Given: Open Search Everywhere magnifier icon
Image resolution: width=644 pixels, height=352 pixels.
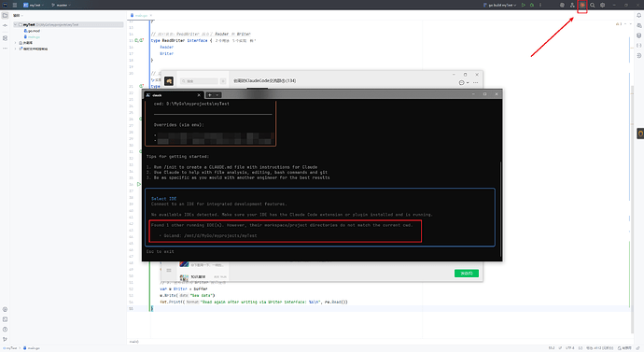Looking at the screenshot, I should tap(593, 5).
